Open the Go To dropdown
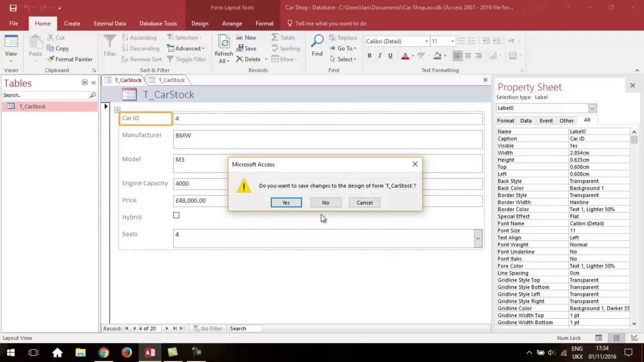Viewport: 644px width, 362px height. coord(343,48)
